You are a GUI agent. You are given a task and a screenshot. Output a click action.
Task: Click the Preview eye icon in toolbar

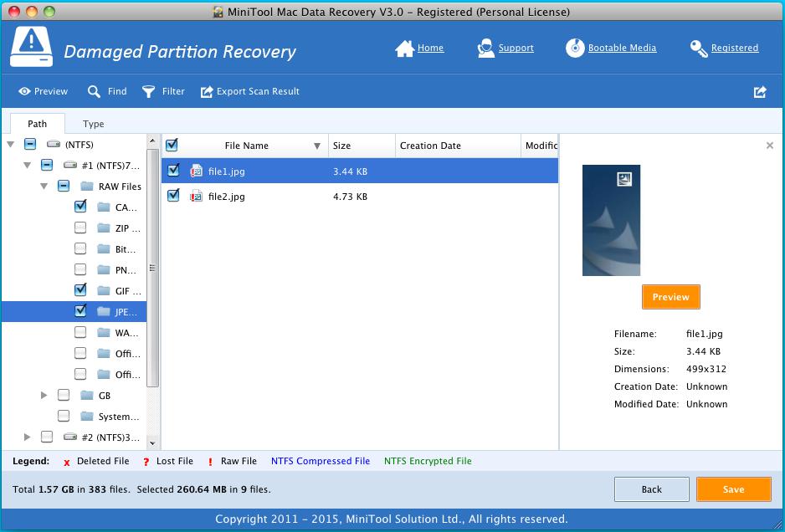[x=24, y=91]
